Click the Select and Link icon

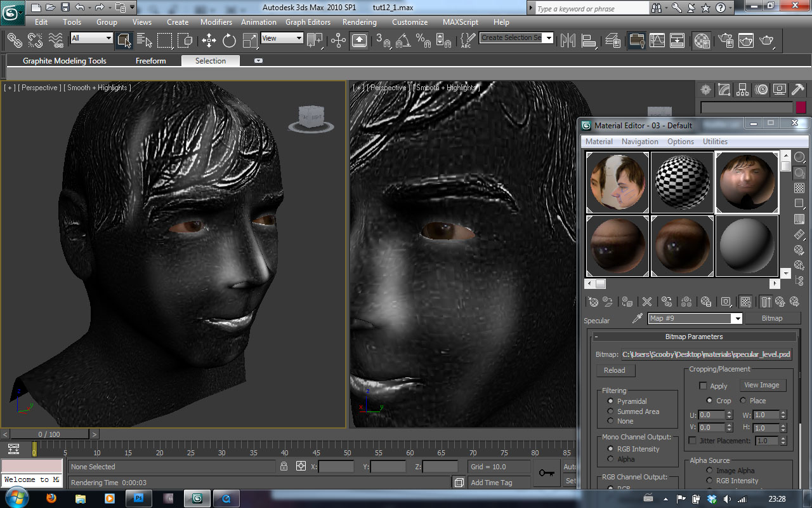pos(13,41)
